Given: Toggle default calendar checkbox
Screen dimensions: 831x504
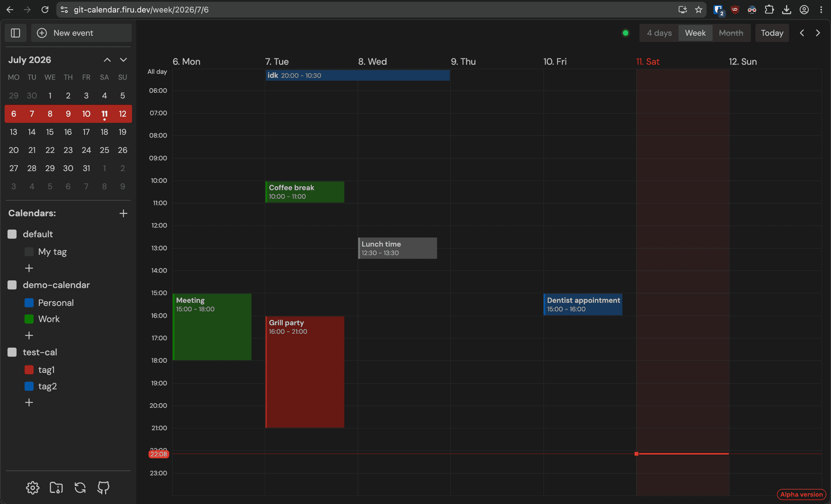Looking at the screenshot, I should [12, 234].
